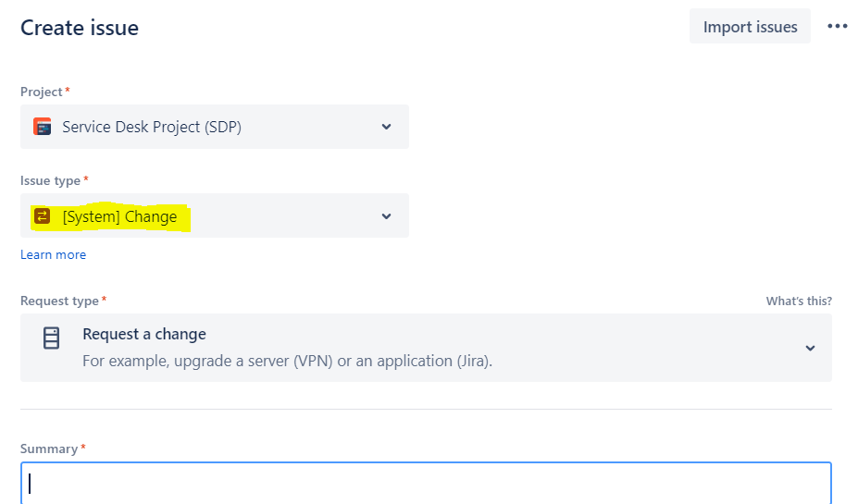
Task: Click the [System] Change issue type icon
Action: [x=43, y=216]
